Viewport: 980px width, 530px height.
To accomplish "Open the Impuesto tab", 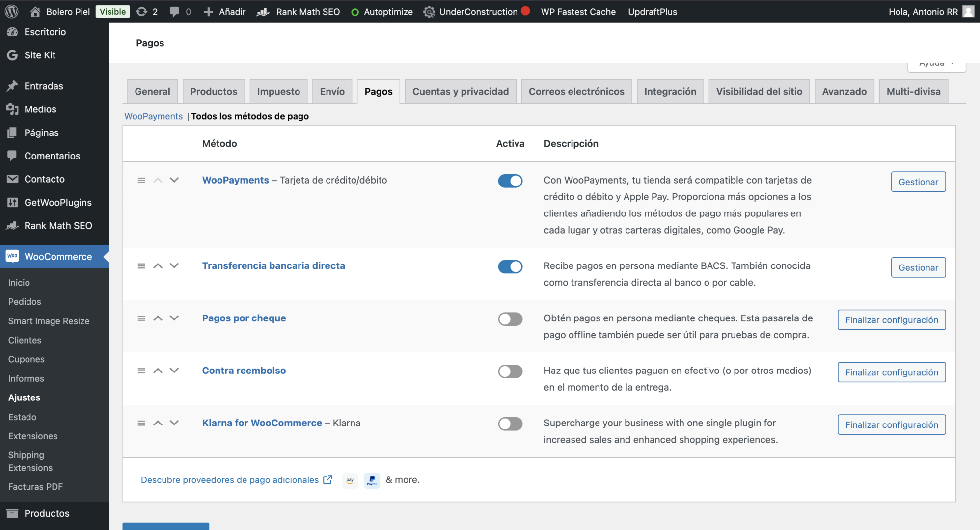I will click(278, 91).
